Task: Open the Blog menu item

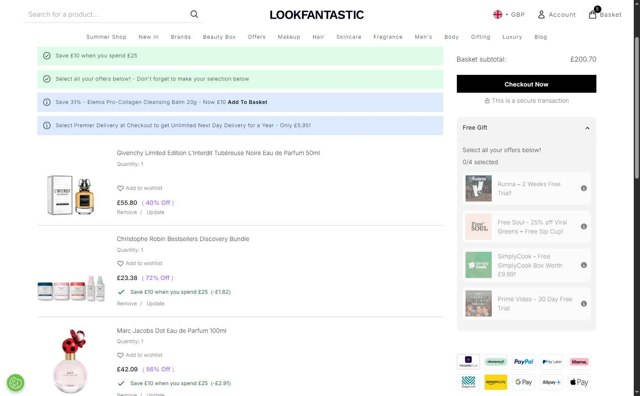Action: click(541, 37)
